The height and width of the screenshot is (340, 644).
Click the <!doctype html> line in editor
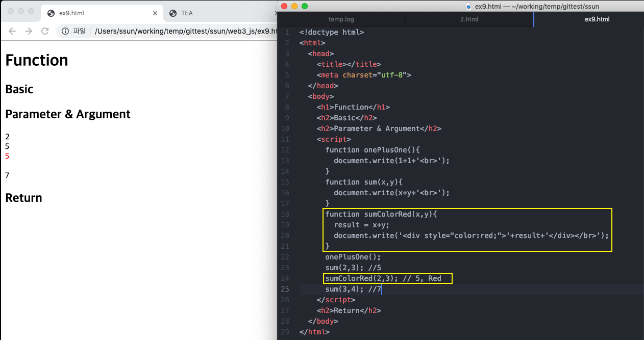(x=332, y=32)
